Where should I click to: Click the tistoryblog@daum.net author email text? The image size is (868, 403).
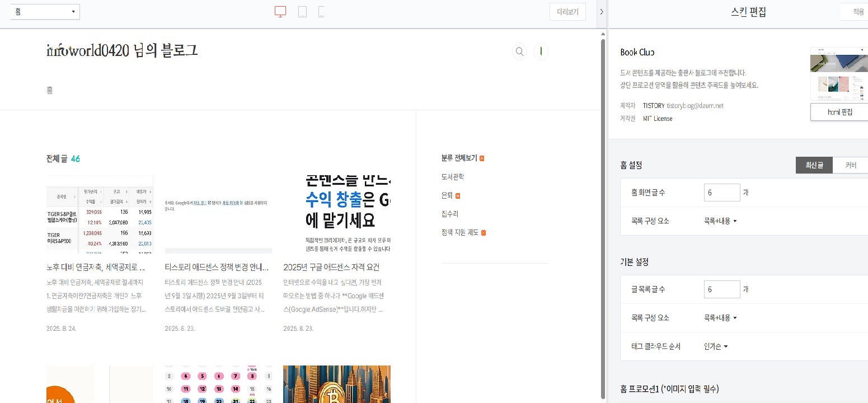695,105
